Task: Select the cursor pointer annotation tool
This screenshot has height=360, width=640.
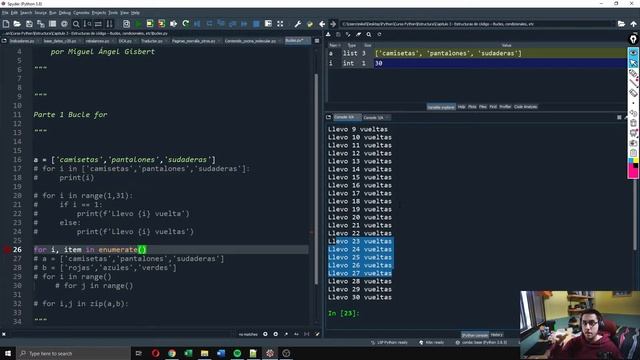Action: tap(633, 63)
